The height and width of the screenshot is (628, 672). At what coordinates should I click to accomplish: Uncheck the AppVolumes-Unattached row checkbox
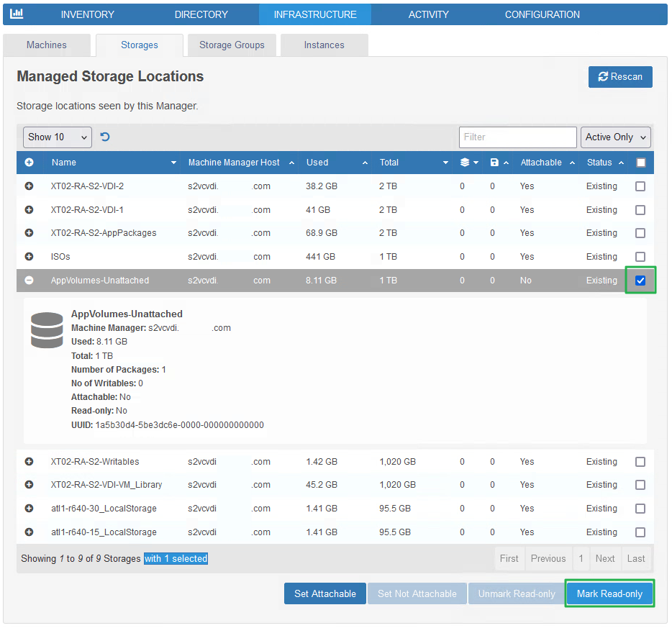click(640, 280)
